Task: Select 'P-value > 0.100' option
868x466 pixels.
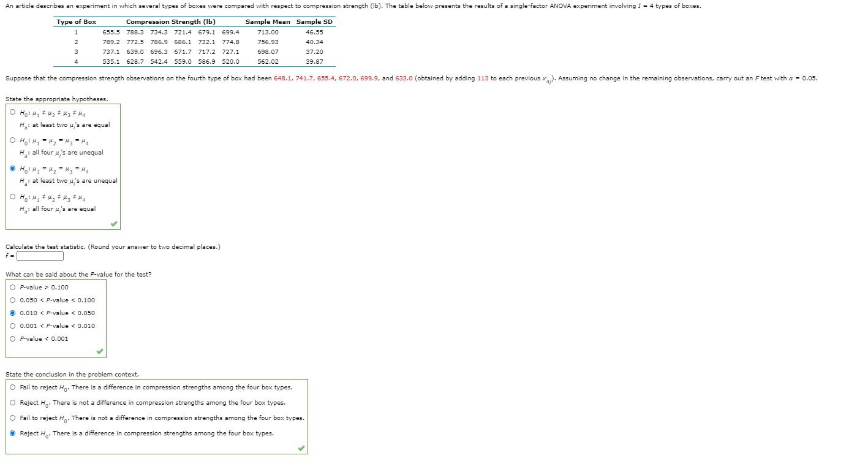Action: (x=13, y=287)
